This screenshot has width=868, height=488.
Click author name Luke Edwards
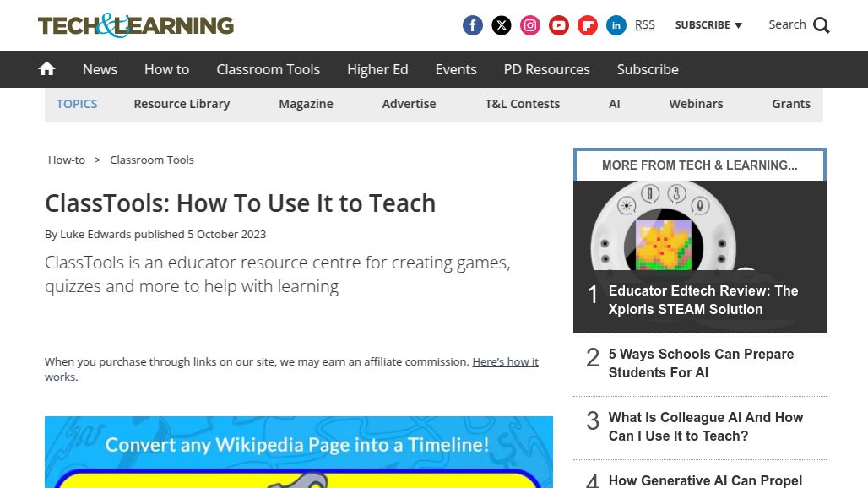[x=95, y=234]
